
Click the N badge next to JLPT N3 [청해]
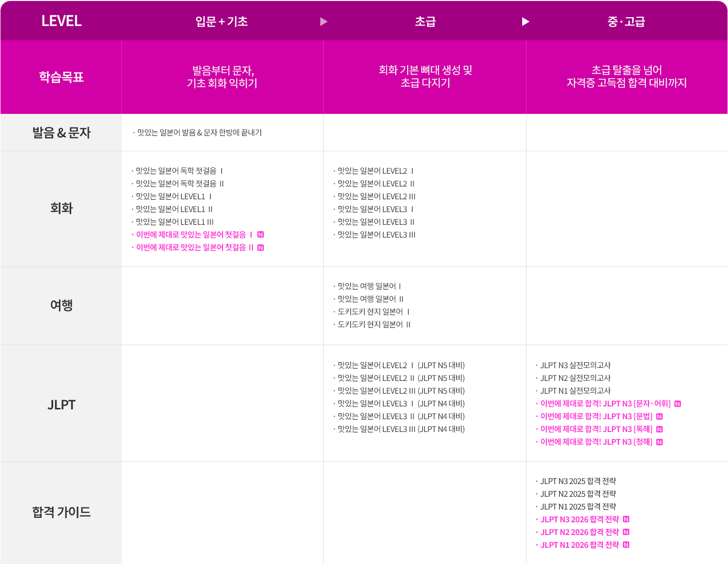pyautogui.click(x=660, y=442)
